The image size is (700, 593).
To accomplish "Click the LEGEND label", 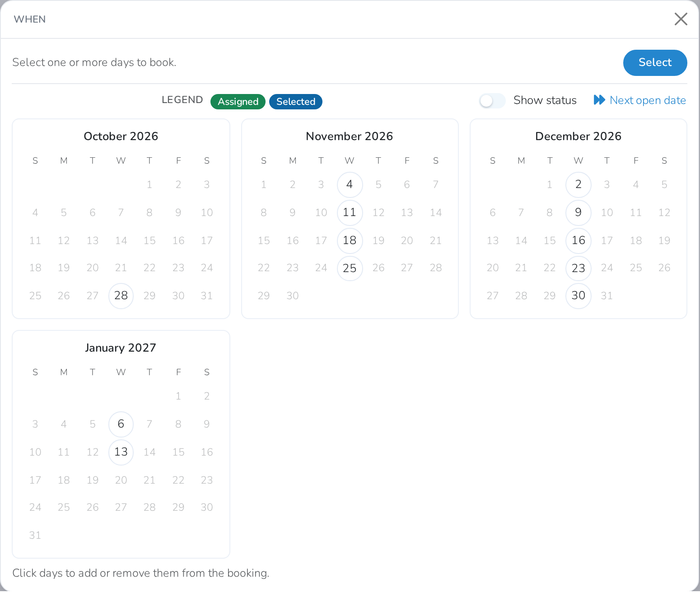I will coord(182,100).
